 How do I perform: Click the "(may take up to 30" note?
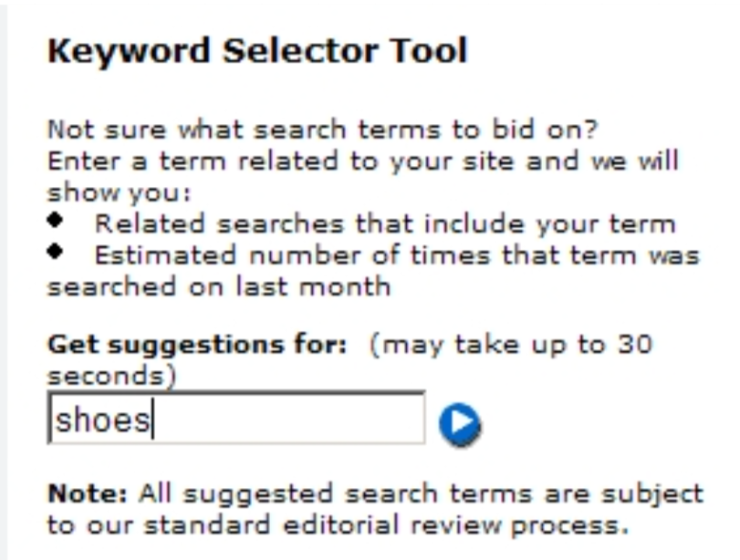510,346
